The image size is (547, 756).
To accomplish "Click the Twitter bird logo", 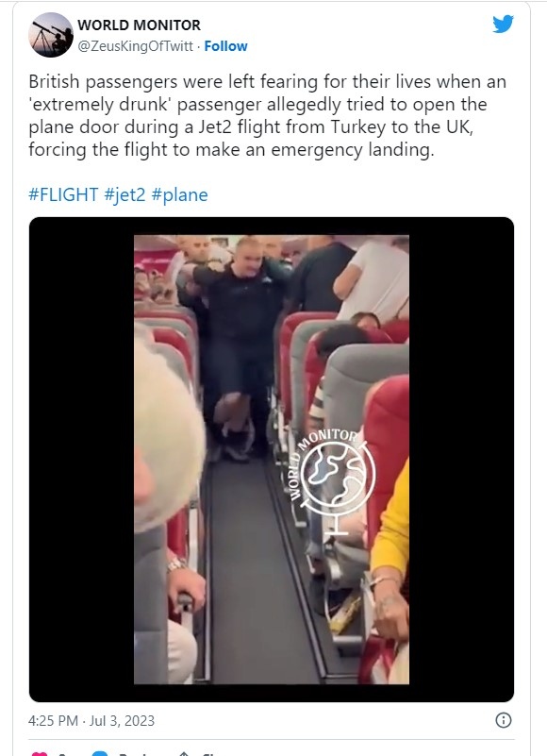I will 503,25.
